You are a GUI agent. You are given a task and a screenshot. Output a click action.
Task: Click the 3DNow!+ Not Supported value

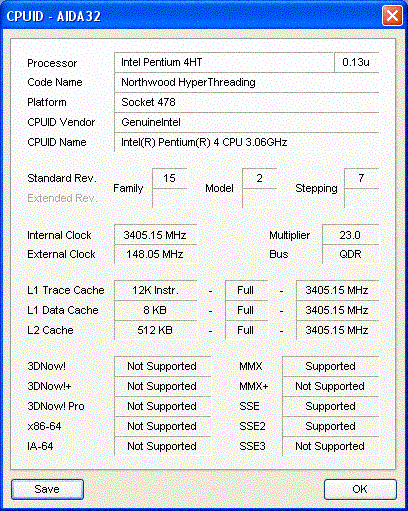[x=162, y=386]
